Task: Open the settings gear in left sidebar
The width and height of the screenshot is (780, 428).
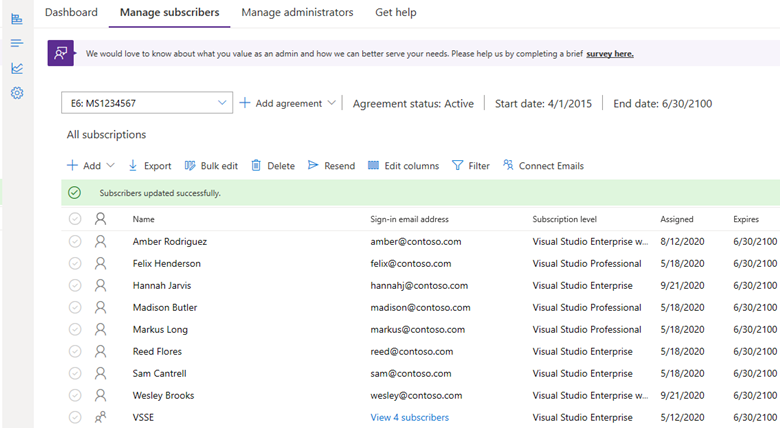Action: tap(17, 93)
